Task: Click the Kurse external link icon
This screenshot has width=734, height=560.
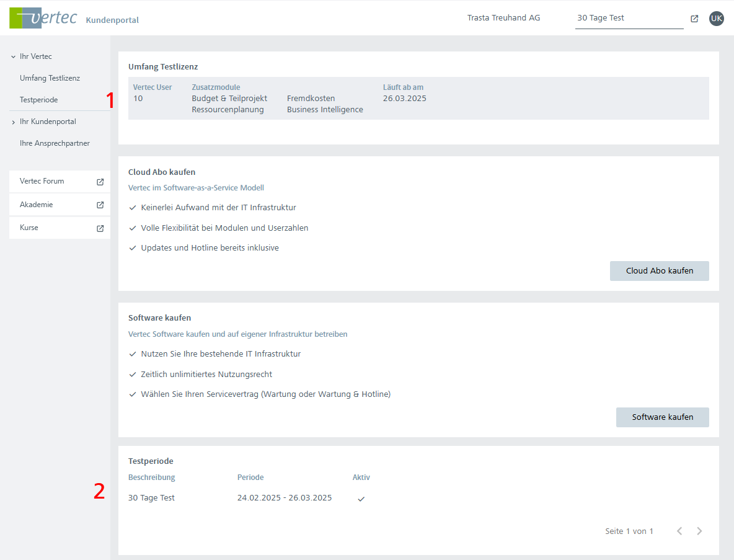Action: pyautogui.click(x=100, y=228)
